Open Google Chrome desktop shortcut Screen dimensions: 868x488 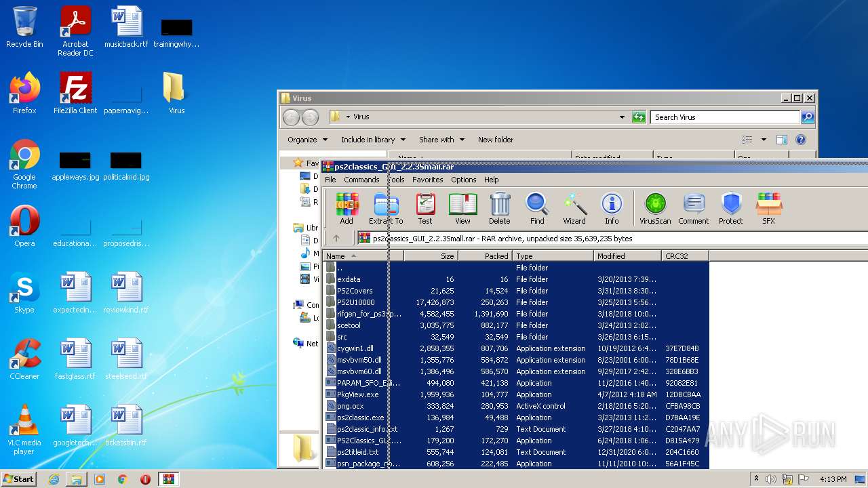click(24, 165)
